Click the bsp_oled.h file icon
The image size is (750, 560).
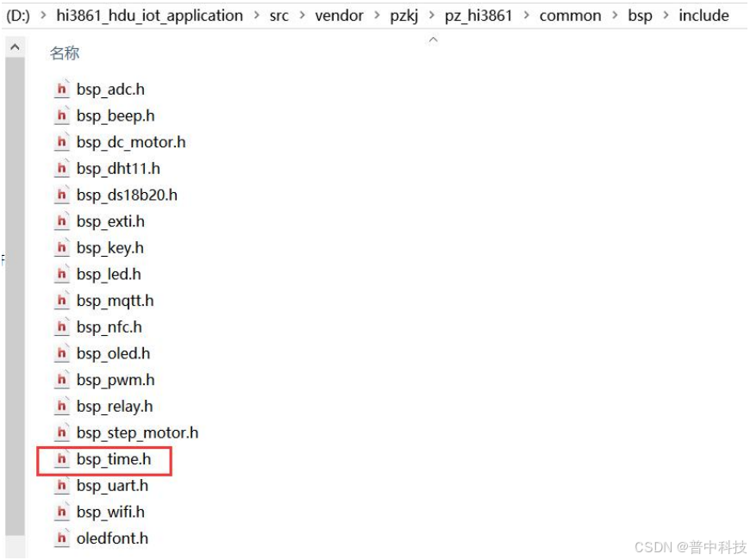tap(62, 353)
